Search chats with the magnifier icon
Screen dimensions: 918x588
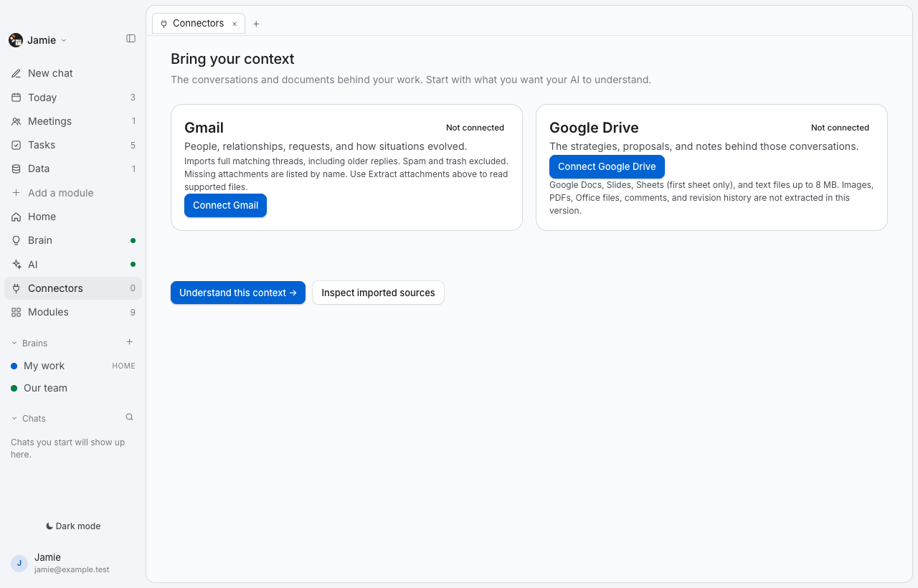point(130,417)
